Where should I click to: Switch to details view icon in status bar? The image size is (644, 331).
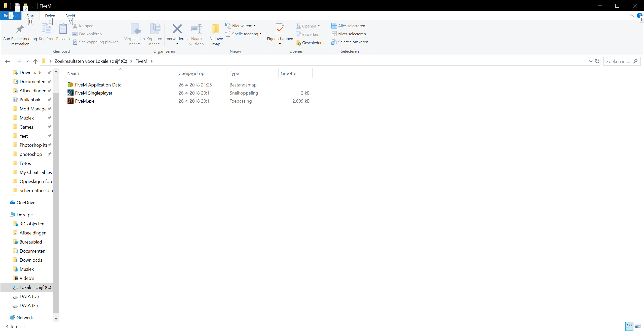pyautogui.click(x=629, y=326)
